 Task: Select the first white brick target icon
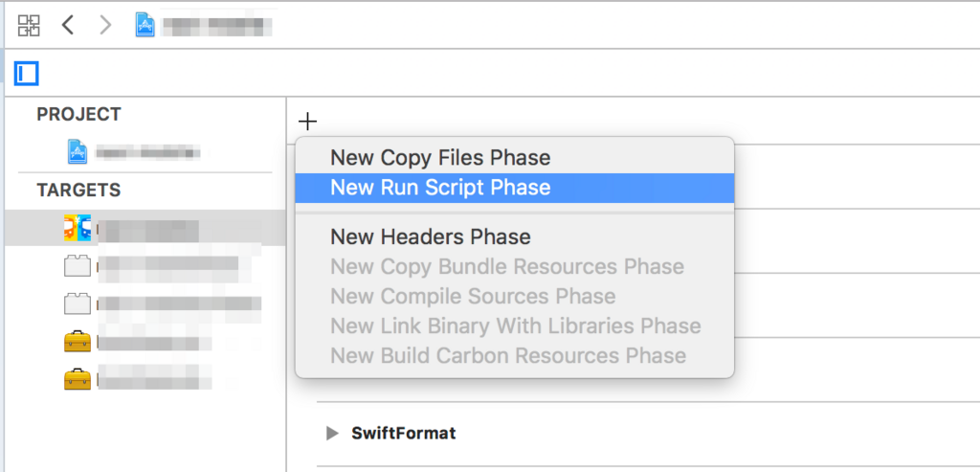click(x=78, y=266)
